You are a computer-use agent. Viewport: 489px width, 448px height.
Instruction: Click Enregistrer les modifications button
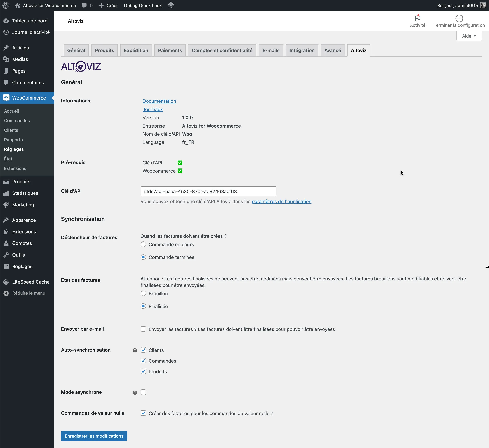tap(94, 436)
